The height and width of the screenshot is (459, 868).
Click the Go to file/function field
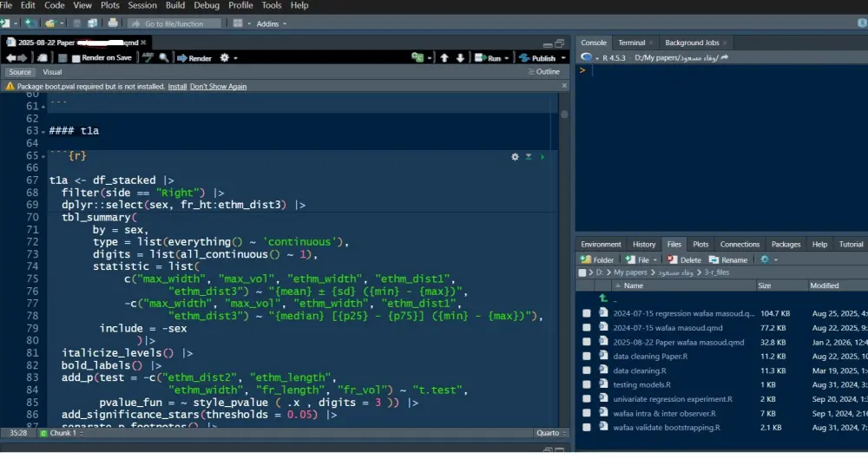[175, 23]
